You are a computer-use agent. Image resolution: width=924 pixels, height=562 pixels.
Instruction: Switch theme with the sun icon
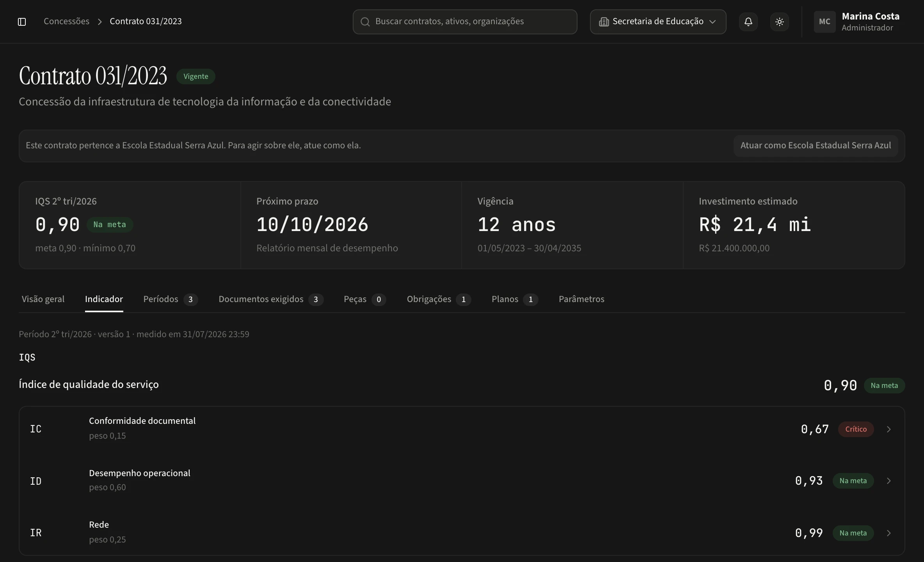[x=779, y=21]
